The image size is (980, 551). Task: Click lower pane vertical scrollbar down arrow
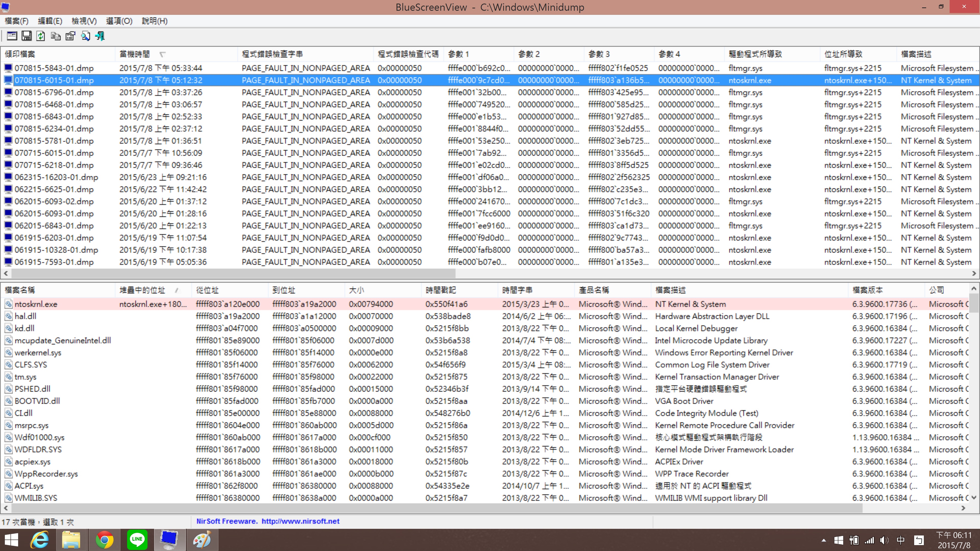974,497
